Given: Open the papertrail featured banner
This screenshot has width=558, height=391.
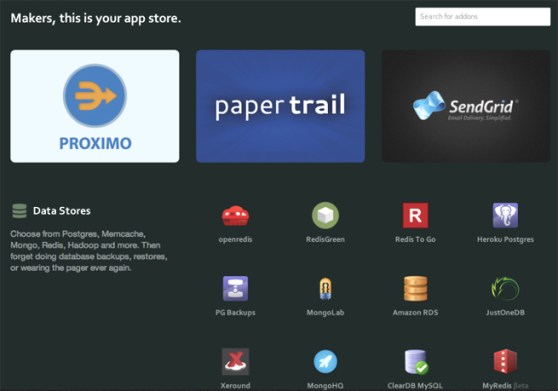Looking at the screenshot, I should (280, 106).
